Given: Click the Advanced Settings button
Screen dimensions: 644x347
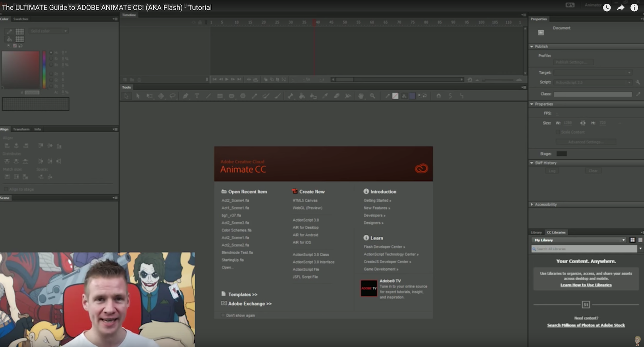Looking at the screenshot, I should [586, 142].
